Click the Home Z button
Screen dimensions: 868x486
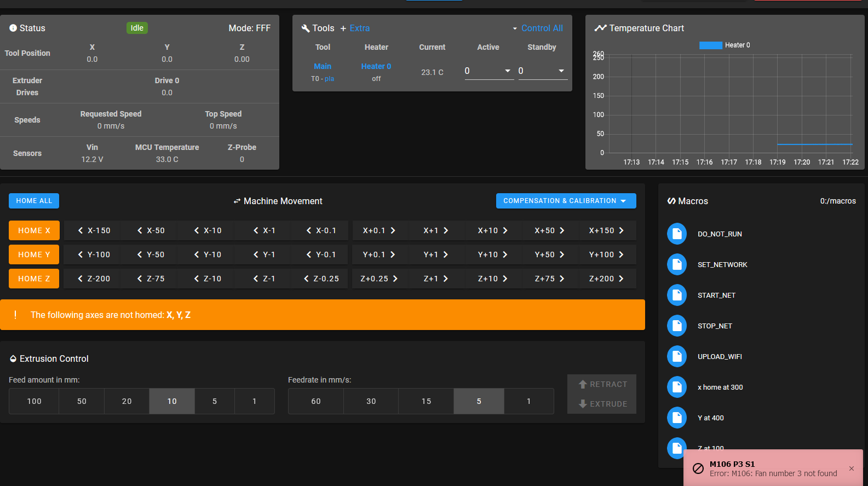click(x=34, y=279)
